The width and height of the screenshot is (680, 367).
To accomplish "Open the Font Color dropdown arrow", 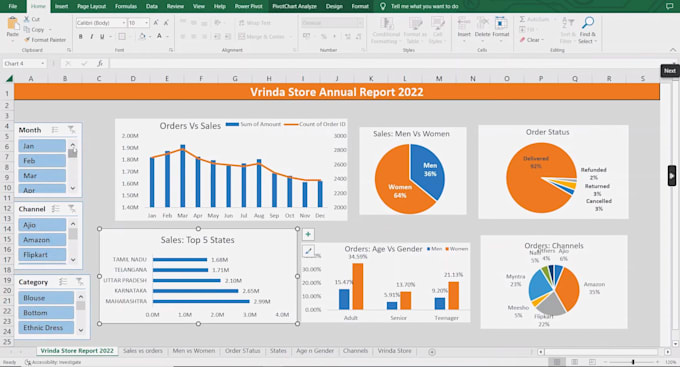I will pyautogui.click(x=167, y=36).
